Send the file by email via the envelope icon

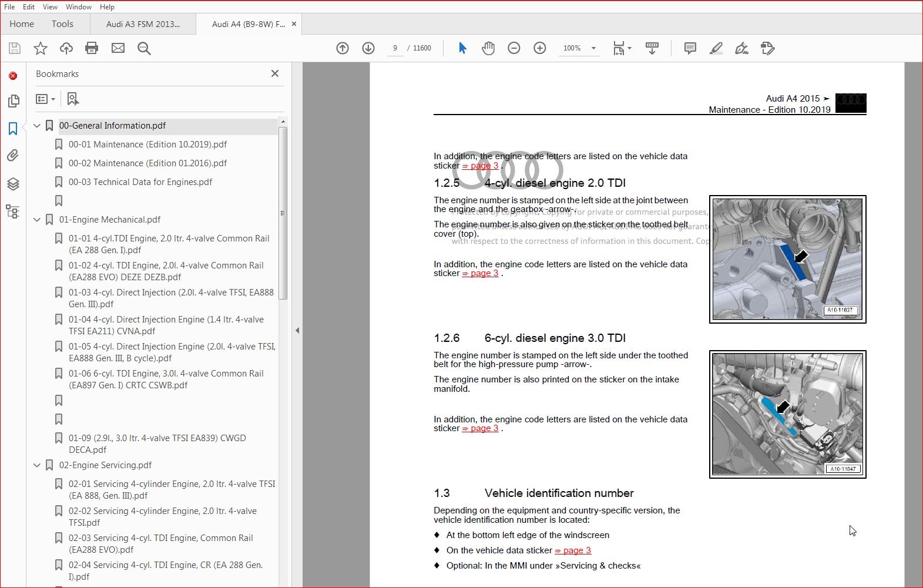pos(118,48)
